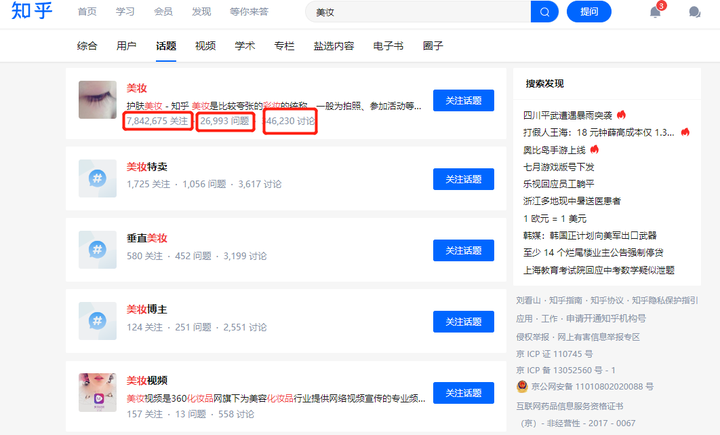Open 等你来答 in top navigation
This screenshot has width=720, height=435.
[249, 11]
